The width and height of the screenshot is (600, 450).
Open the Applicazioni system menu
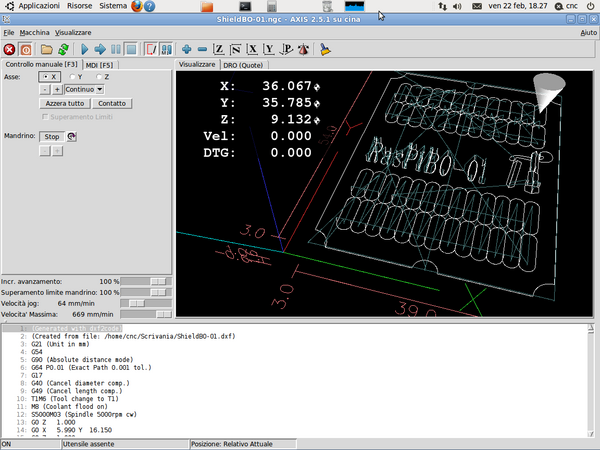39,6
